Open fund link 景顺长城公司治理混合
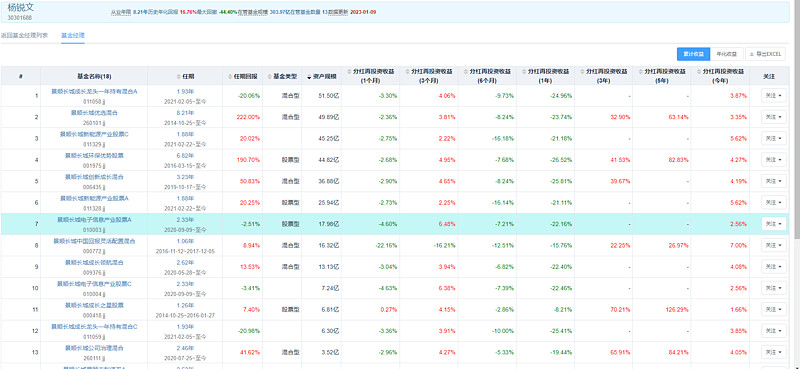The width and height of the screenshot is (800, 369). [94, 348]
